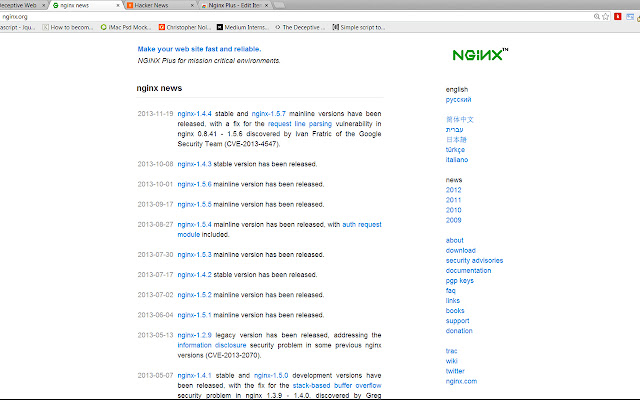
Task: Open the nginx-1.5.0 release link
Action: tap(271, 376)
